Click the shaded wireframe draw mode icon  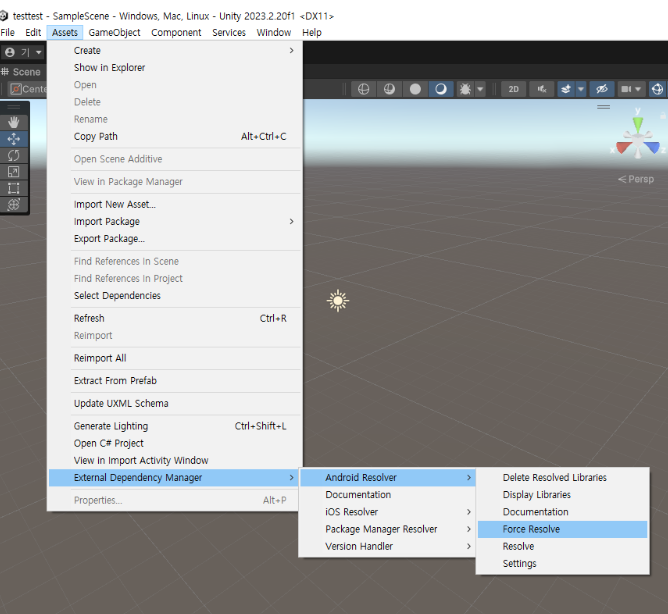[389, 89]
